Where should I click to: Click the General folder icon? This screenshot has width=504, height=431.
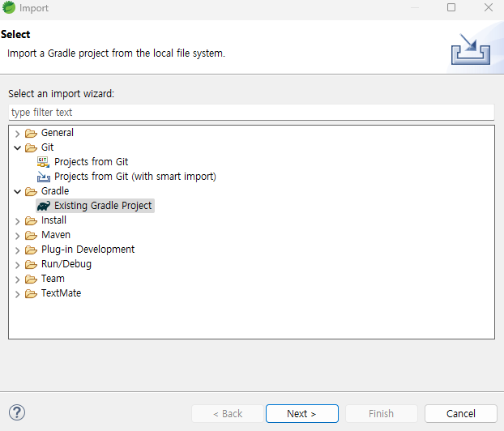(31, 133)
